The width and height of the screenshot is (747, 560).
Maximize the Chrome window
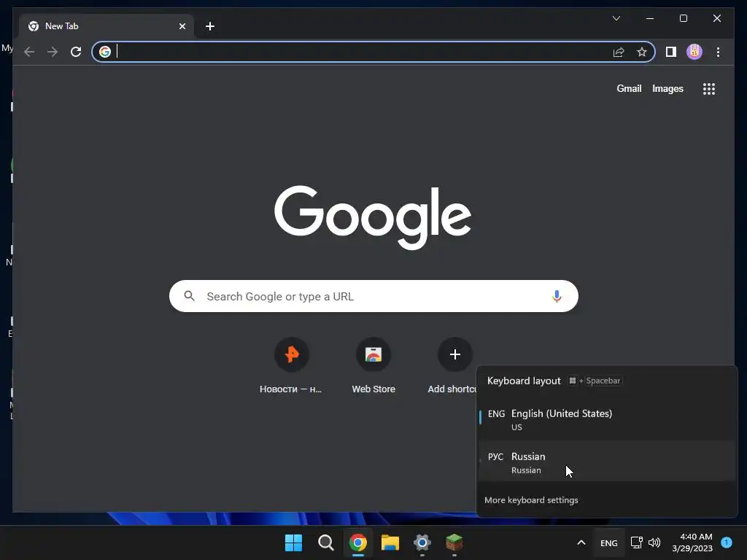click(x=683, y=18)
